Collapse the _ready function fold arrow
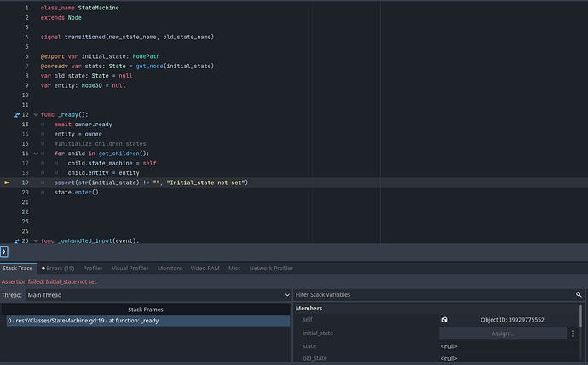This screenshot has width=588, height=365. coord(36,115)
